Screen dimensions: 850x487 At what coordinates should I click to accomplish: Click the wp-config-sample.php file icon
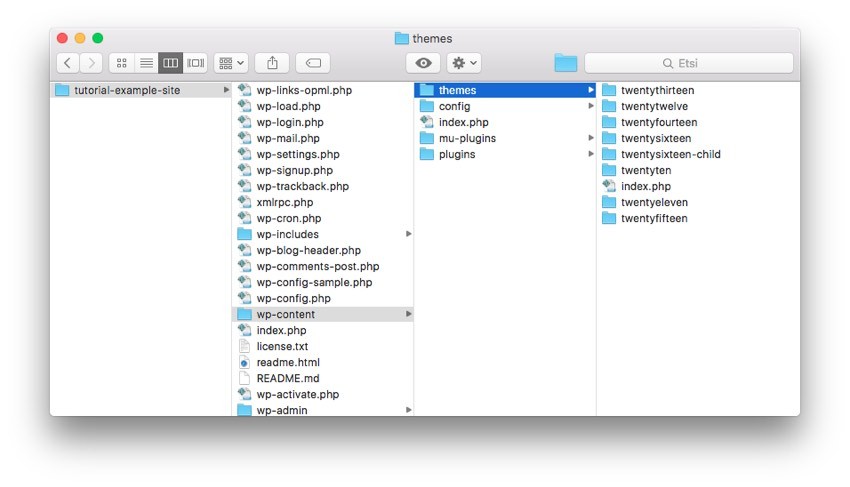[x=244, y=282]
